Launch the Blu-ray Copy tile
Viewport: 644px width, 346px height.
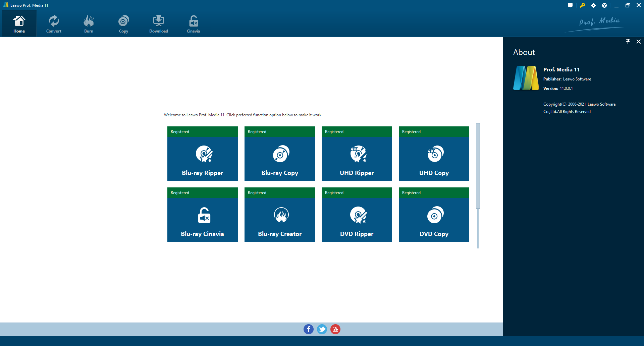[x=280, y=159]
